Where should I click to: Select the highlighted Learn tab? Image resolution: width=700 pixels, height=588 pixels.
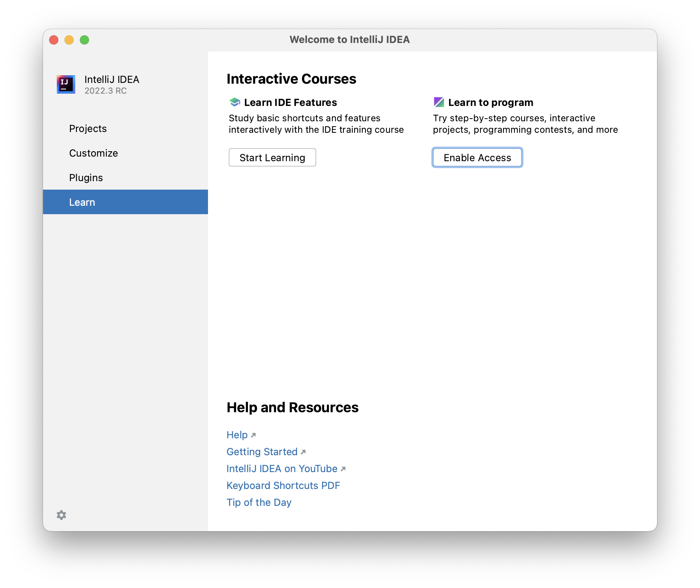(x=82, y=202)
